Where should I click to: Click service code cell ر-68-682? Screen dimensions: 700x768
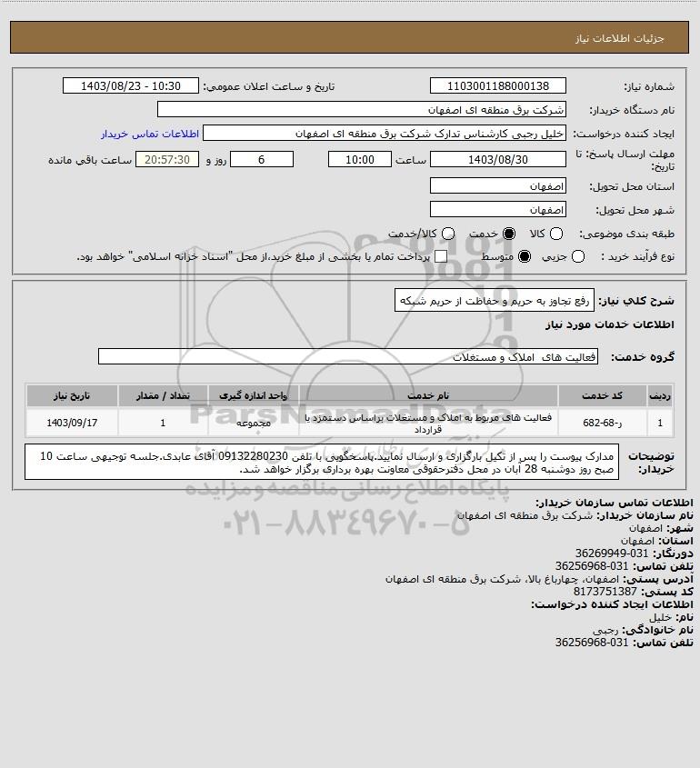tap(602, 423)
